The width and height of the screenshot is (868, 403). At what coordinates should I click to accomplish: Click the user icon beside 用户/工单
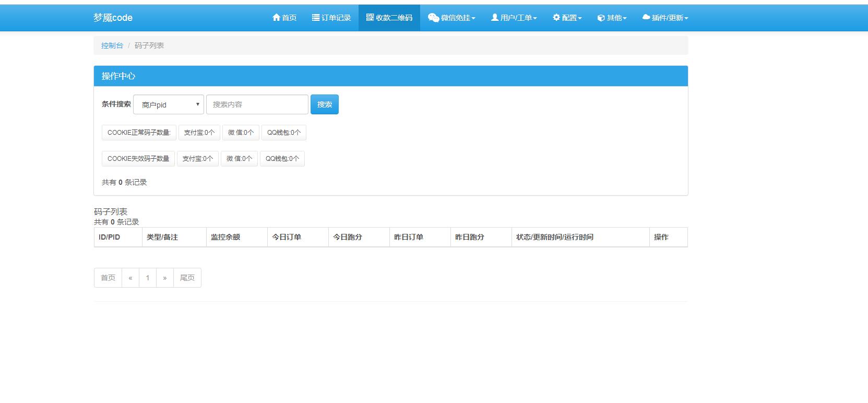[495, 18]
